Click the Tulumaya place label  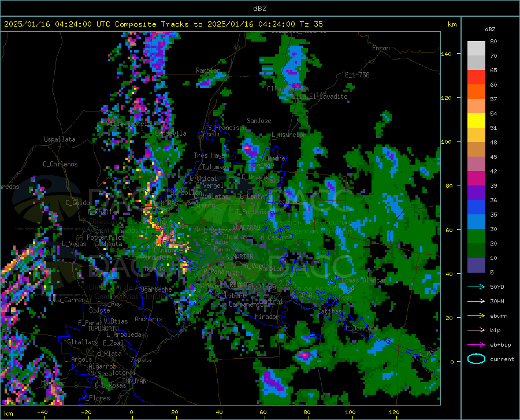point(216,168)
